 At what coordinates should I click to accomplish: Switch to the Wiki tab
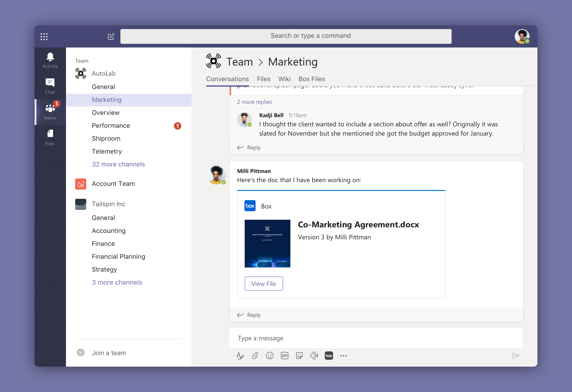[x=284, y=79]
